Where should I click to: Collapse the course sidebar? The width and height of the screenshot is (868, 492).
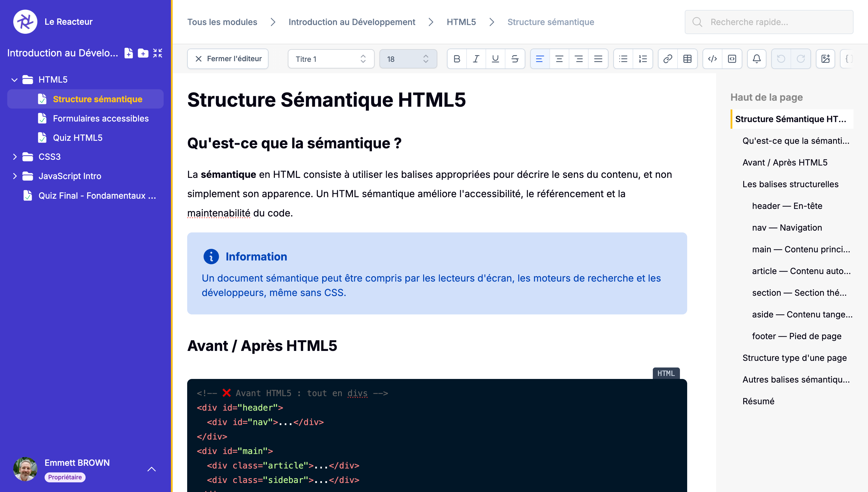(x=157, y=53)
